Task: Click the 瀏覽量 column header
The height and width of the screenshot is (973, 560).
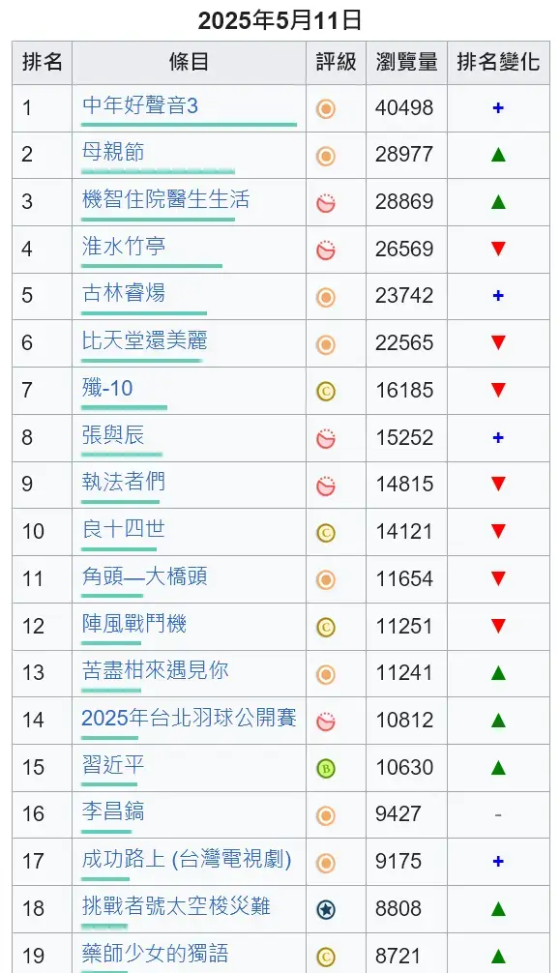Action: 406,62
